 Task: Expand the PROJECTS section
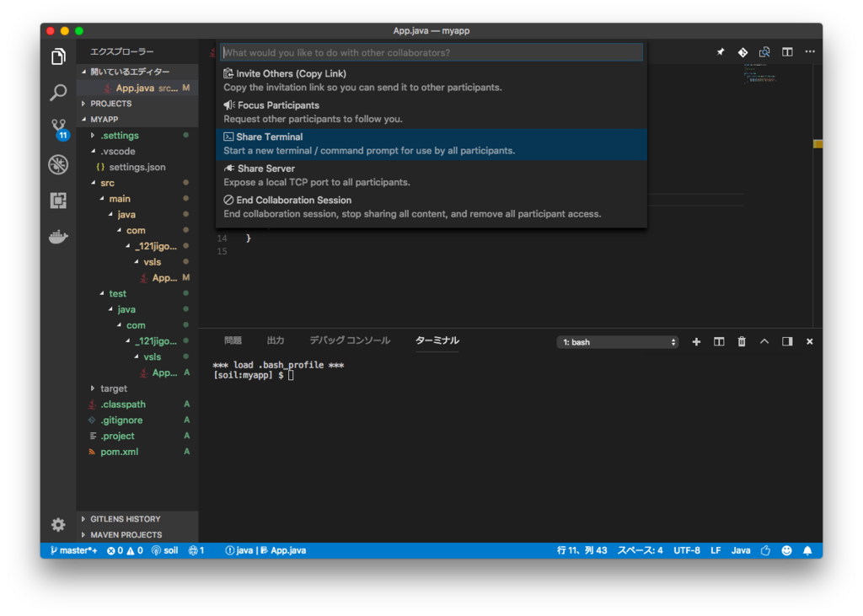point(137,104)
